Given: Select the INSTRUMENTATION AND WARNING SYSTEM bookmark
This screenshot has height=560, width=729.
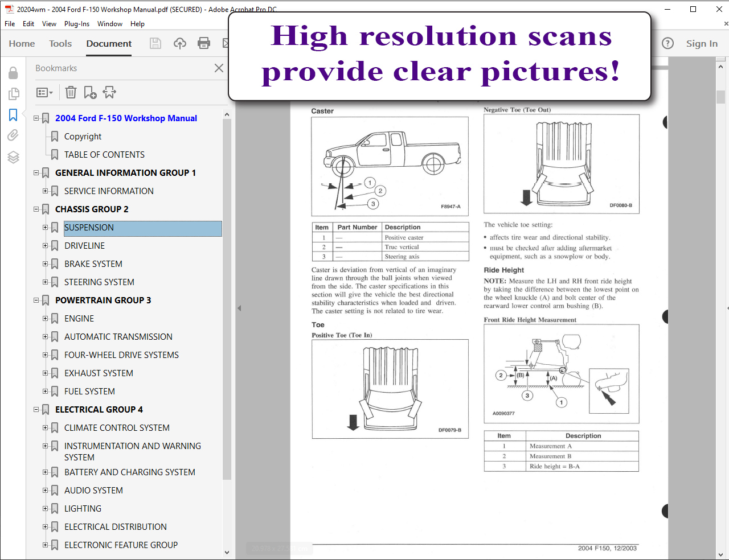Looking at the screenshot, I should point(133,451).
